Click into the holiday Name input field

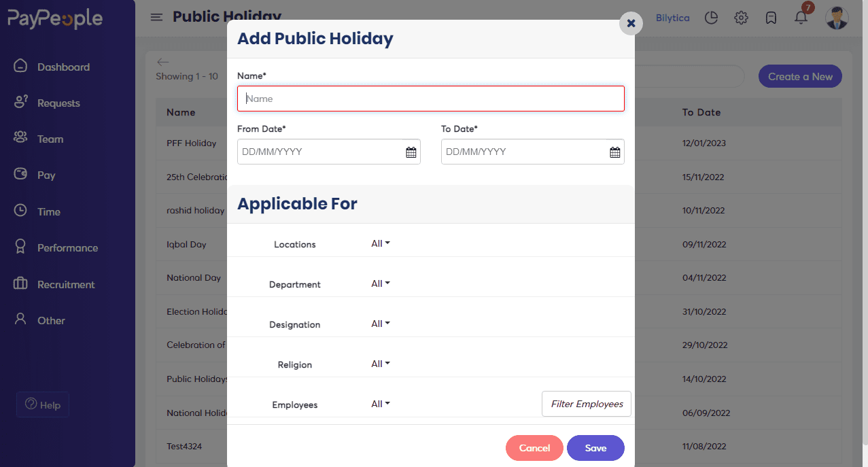[x=430, y=99]
